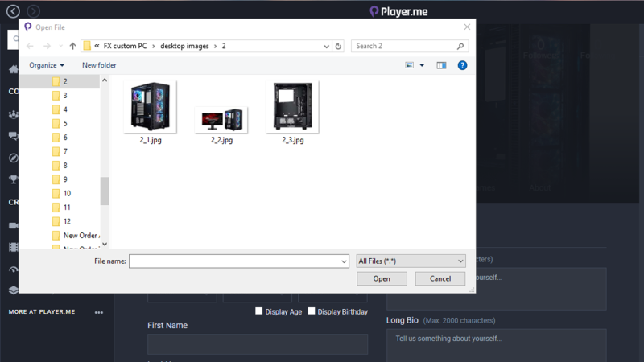The height and width of the screenshot is (362, 644).
Task: Click the search magnifier icon
Action: pos(460,46)
